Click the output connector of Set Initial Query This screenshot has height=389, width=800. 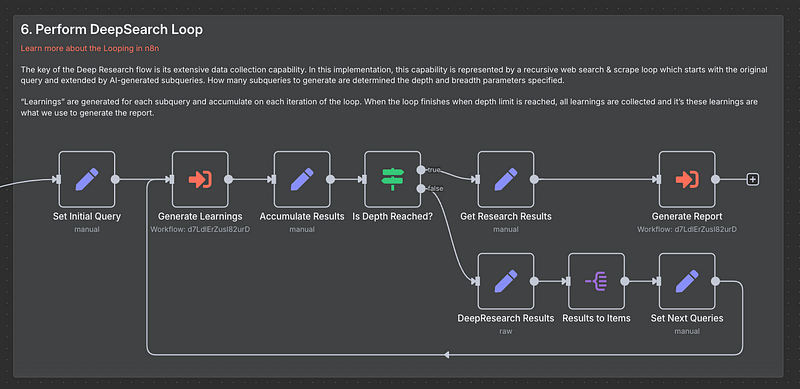pyautogui.click(x=115, y=179)
